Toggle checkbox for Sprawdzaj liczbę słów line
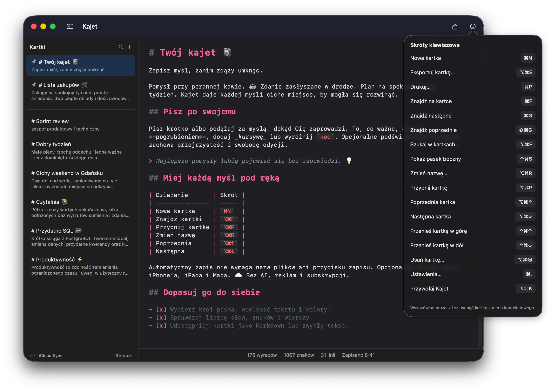557x392 pixels. tap(161, 317)
